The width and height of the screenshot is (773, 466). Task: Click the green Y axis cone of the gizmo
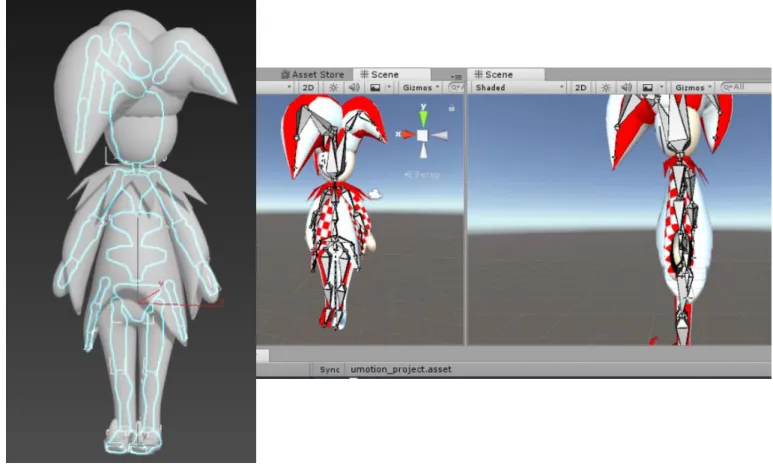click(423, 117)
